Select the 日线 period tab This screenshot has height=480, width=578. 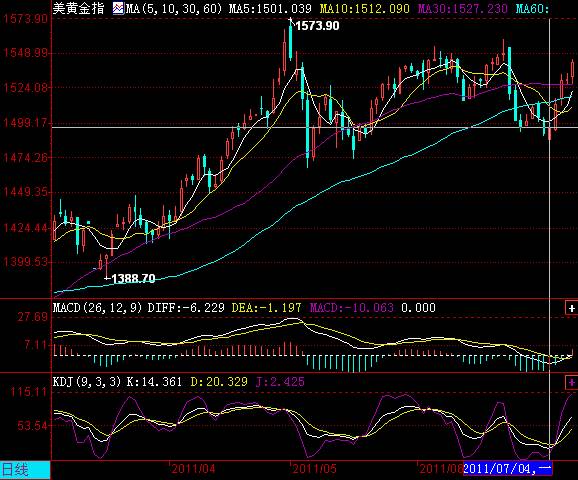[x=25, y=470]
